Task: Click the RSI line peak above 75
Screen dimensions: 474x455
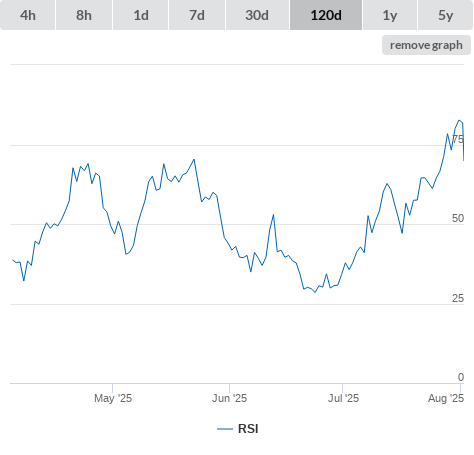Action: coord(459,120)
